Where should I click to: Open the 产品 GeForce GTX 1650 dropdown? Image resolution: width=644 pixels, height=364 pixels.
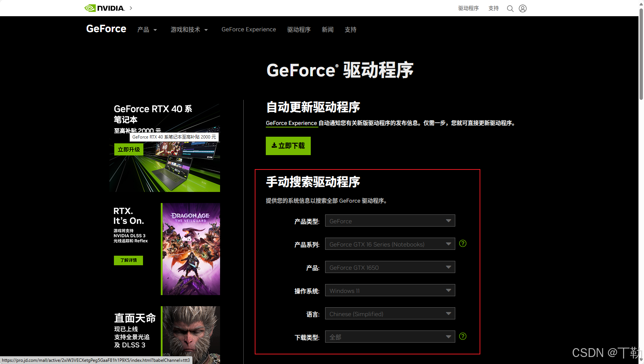(390, 267)
